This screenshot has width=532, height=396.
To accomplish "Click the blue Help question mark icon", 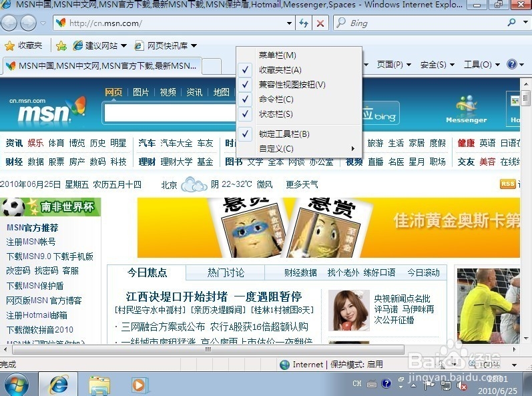I will click(x=512, y=64).
